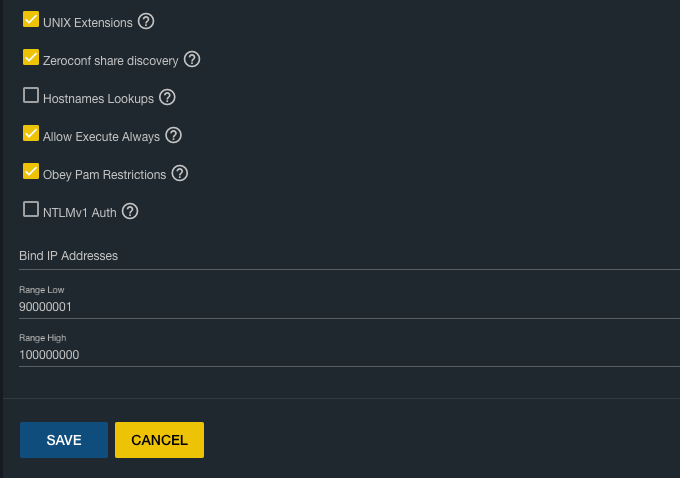The width and height of the screenshot is (680, 478).
Task: Click the 'NTLMv1 Auth' label text
Action: coord(80,213)
